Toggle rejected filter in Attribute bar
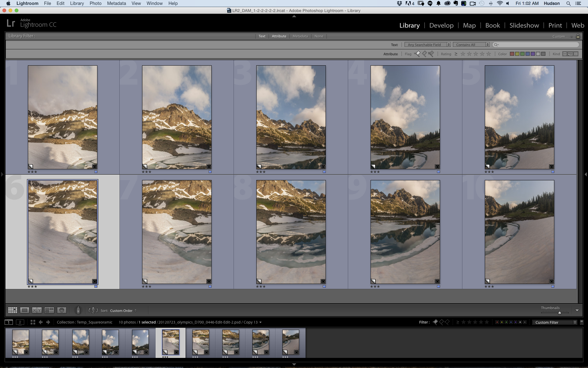Image resolution: width=588 pixels, height=368 pixels. [x=431, y=54]
